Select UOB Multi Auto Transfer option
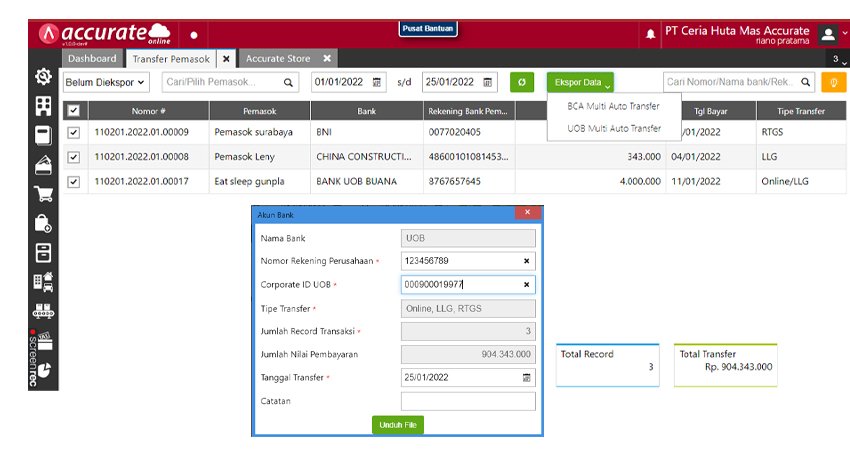 point(614,129)
